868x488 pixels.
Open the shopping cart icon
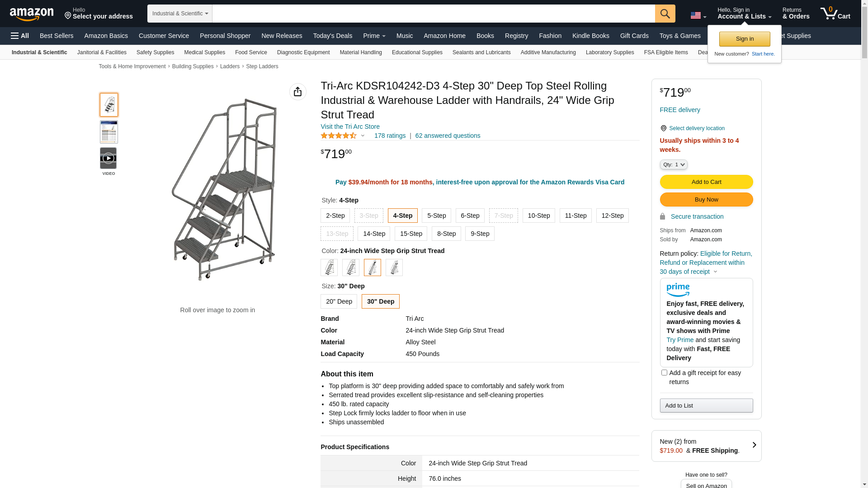pos(835,14)
